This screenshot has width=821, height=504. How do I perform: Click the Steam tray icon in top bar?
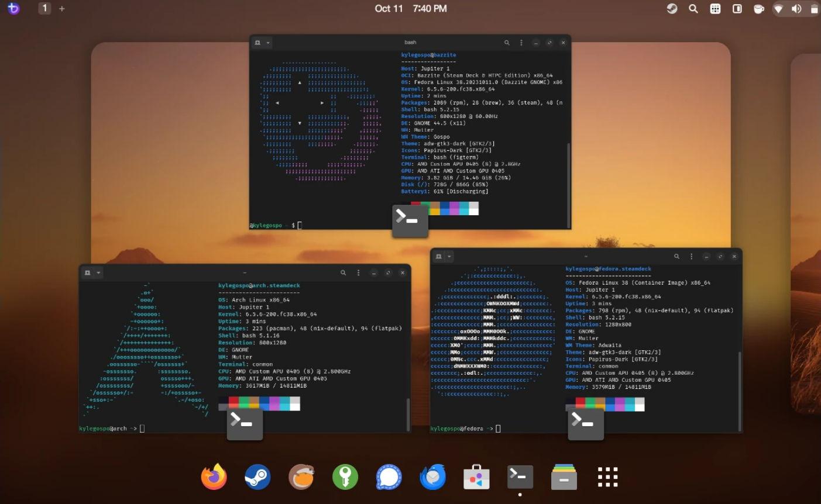click(x=672, y=9)
